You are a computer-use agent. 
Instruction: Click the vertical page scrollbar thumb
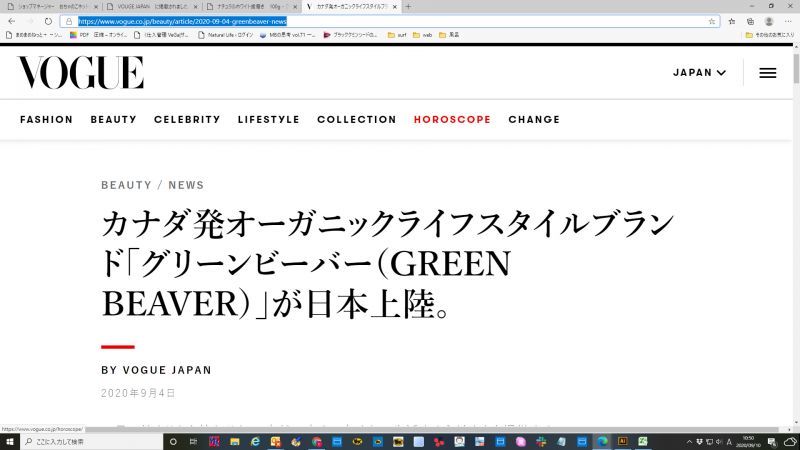coord(796,67)
